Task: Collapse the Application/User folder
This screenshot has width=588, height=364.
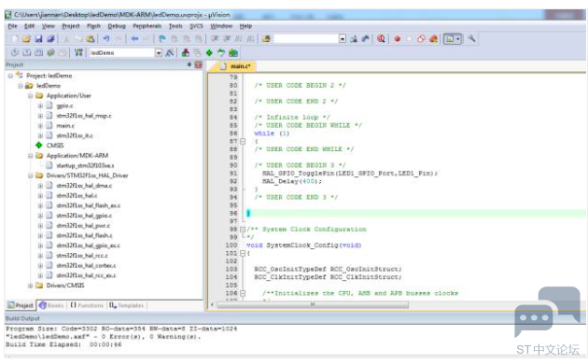Action: tap(31, 96)
